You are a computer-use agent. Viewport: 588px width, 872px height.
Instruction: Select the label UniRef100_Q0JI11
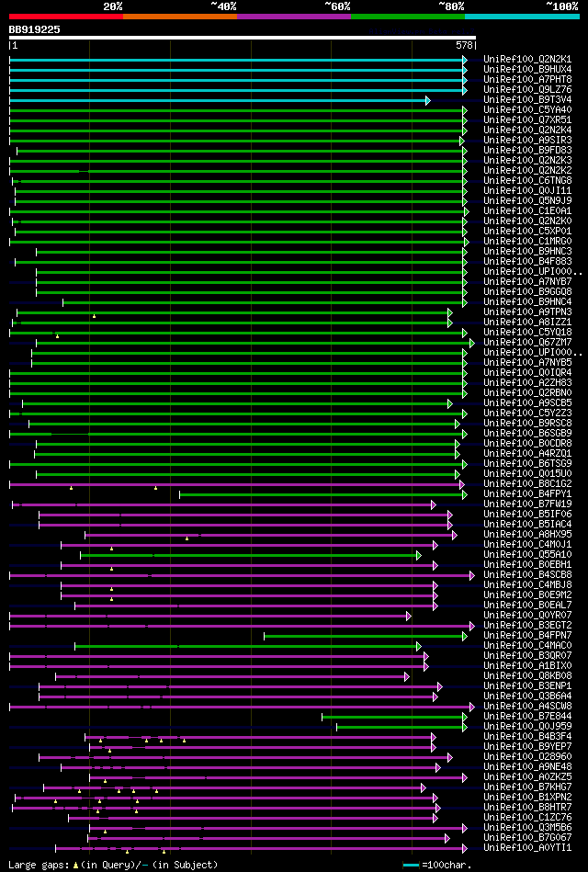coord(527,191)
